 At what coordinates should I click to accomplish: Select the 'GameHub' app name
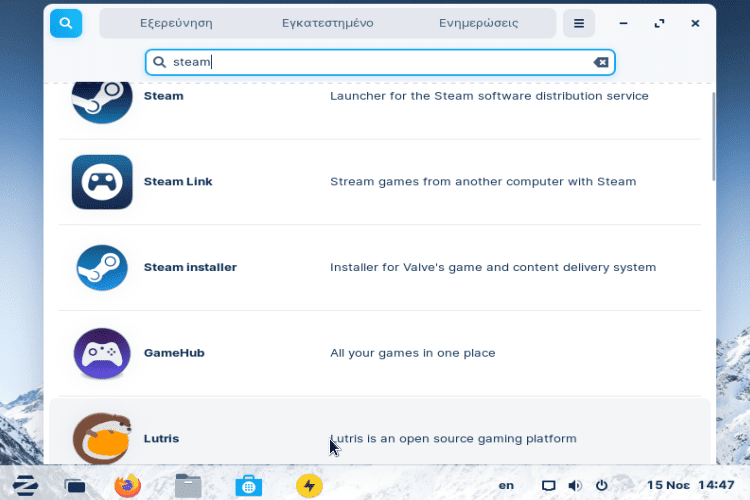pyautogui.click(x=174, y=353)
